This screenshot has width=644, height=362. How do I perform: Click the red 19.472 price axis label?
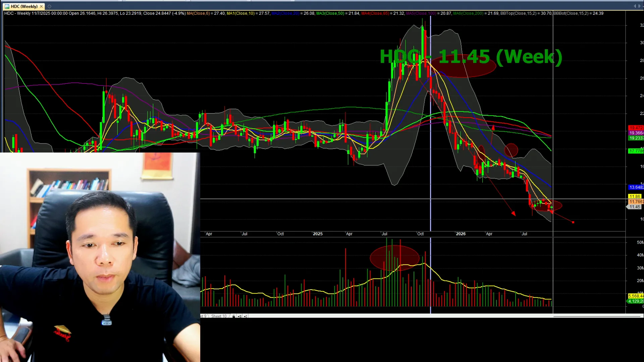pos(636,128)
